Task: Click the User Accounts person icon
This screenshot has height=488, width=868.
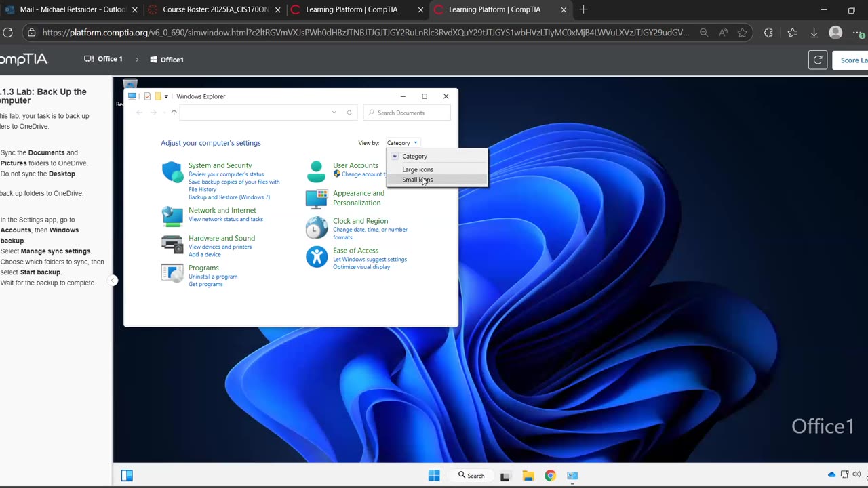Action: coord(316,172)
